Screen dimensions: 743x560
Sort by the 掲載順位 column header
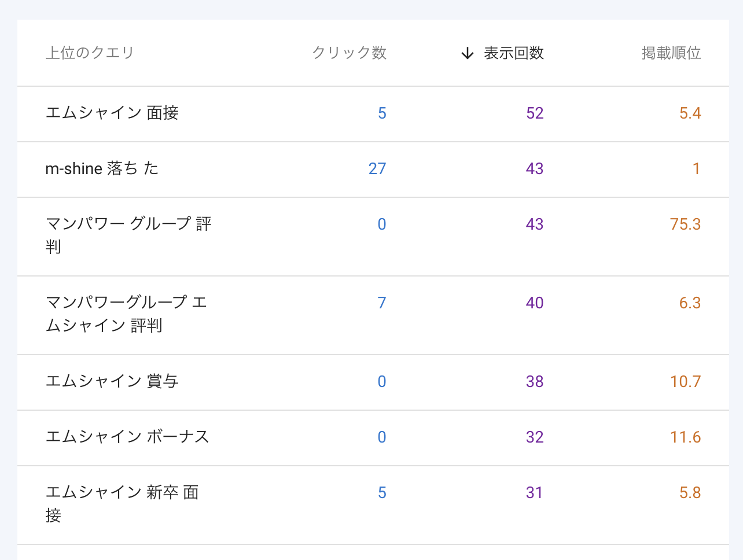tap(671, 53)
